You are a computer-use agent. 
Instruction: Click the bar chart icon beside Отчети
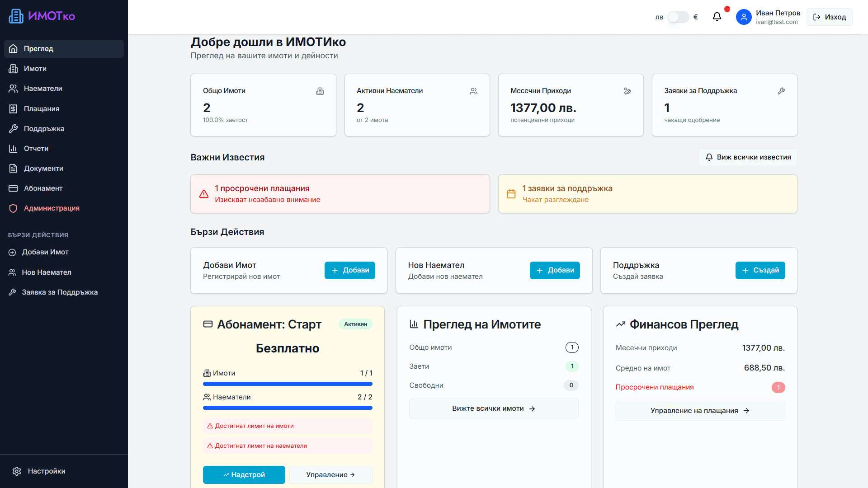(x=13, y=149)
